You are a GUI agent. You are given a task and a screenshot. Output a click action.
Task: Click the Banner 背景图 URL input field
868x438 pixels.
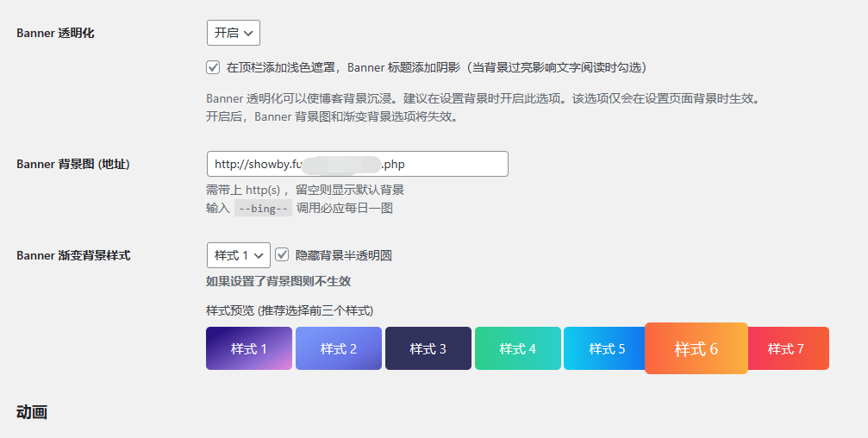[x=357, y=164]
